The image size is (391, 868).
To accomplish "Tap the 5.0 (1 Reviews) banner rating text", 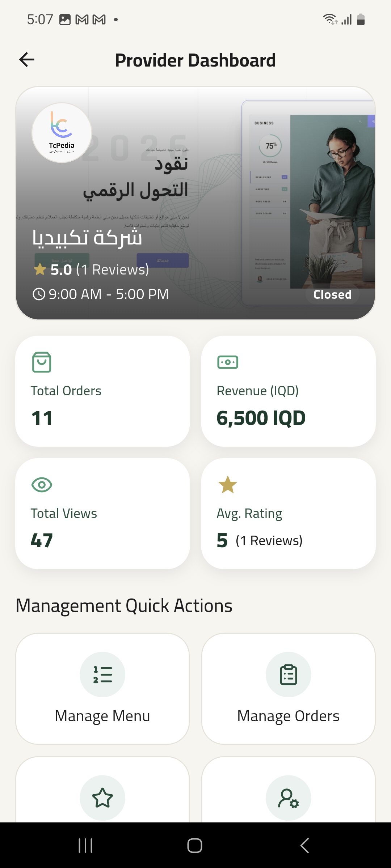I will point(100,270).
